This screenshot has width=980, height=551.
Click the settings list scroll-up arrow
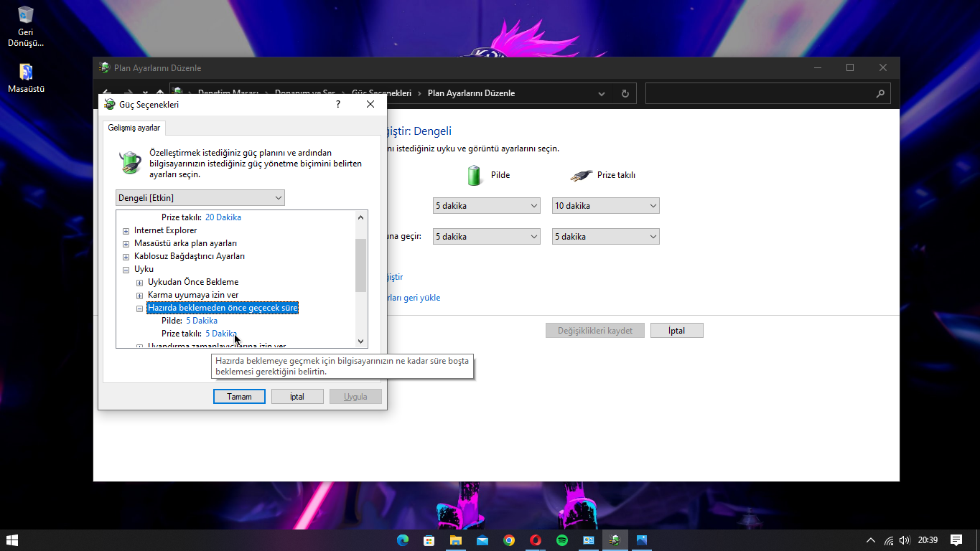361,217
